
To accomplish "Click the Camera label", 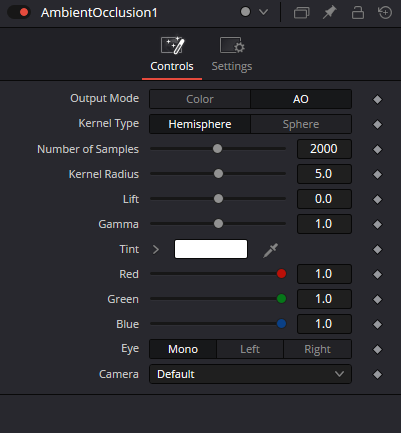I will tap(119, 374).
